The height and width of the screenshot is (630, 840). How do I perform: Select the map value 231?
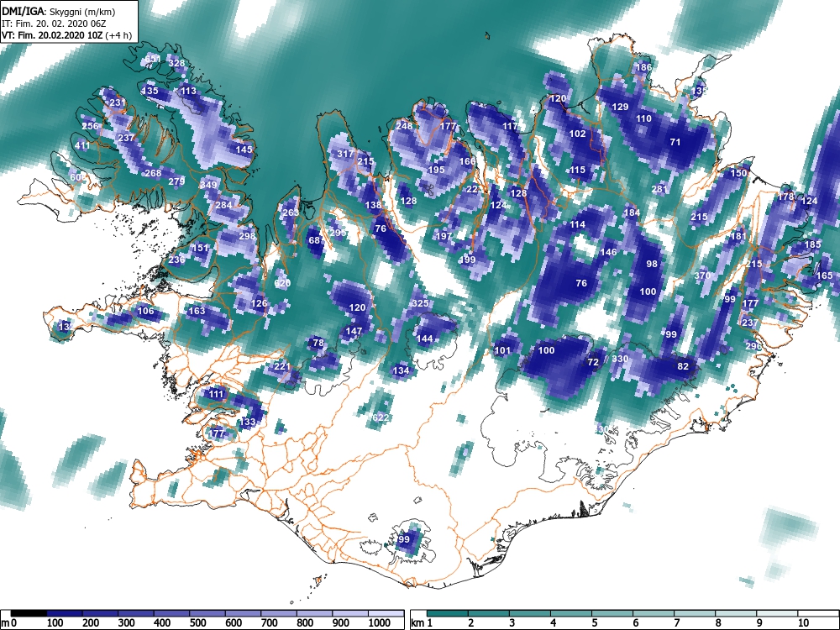point(118,102)
